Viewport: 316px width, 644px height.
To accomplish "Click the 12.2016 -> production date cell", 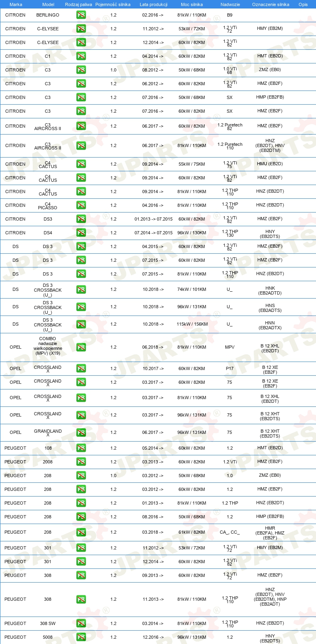I will pos(153,637).
